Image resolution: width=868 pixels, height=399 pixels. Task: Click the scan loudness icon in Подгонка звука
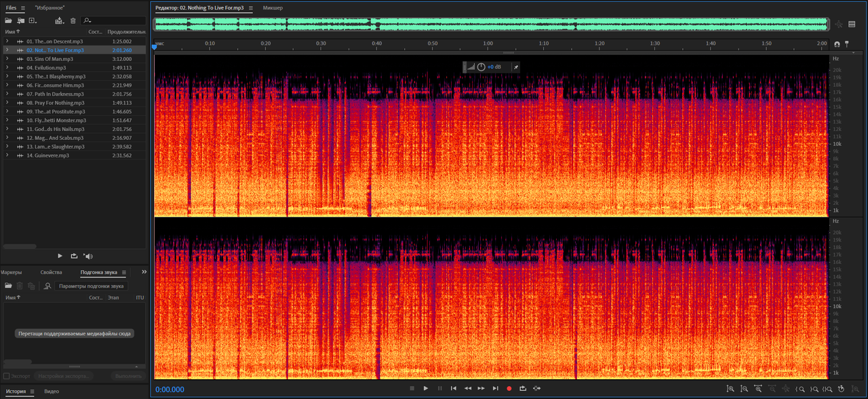tap(47, 286)
